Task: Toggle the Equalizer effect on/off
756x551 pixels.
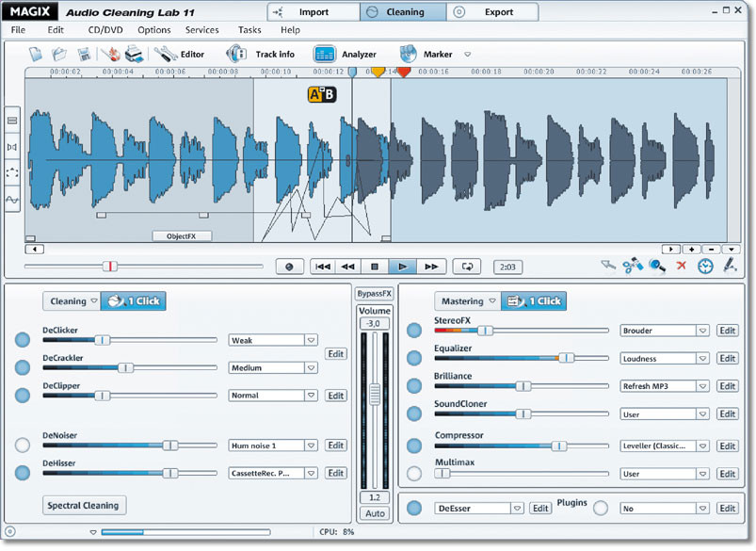Action: click(x=414, y=358)
